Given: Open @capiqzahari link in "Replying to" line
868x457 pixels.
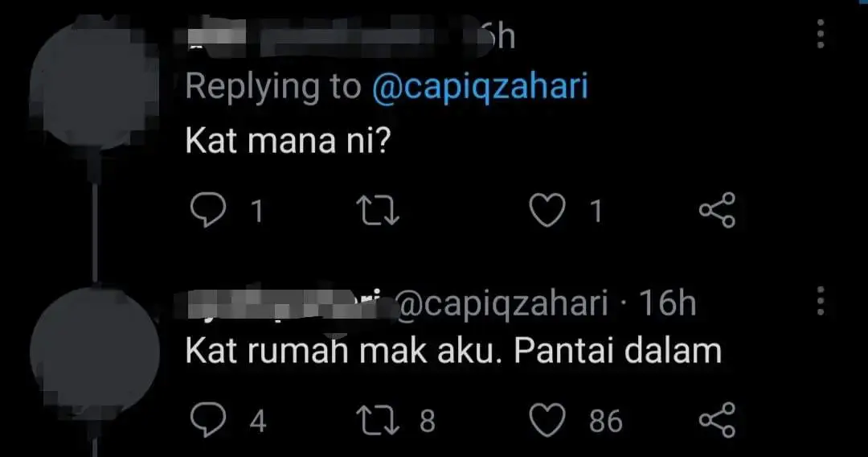Looking at the screenshot, I should pos(480,88).
